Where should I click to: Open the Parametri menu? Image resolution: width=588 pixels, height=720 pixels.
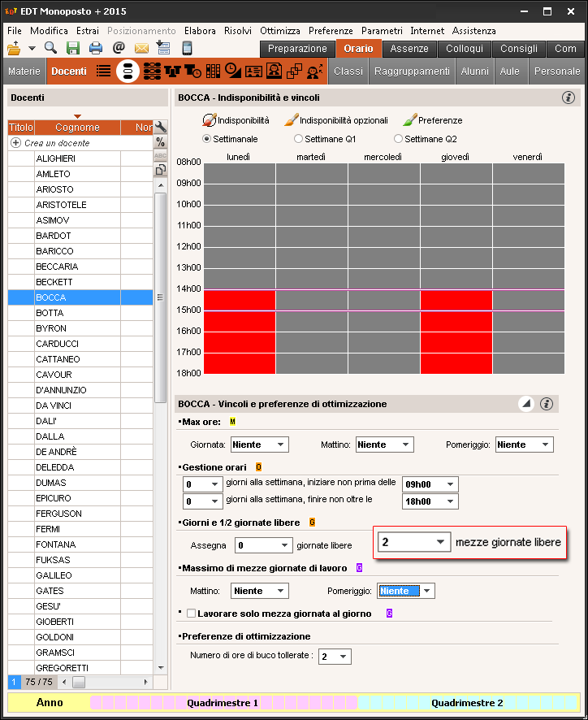click(382, 31)
